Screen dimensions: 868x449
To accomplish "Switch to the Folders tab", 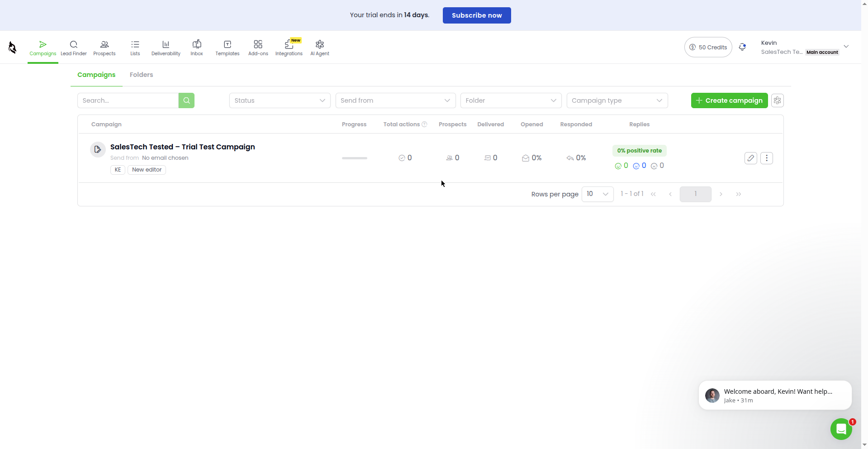I will pos(141,75).
